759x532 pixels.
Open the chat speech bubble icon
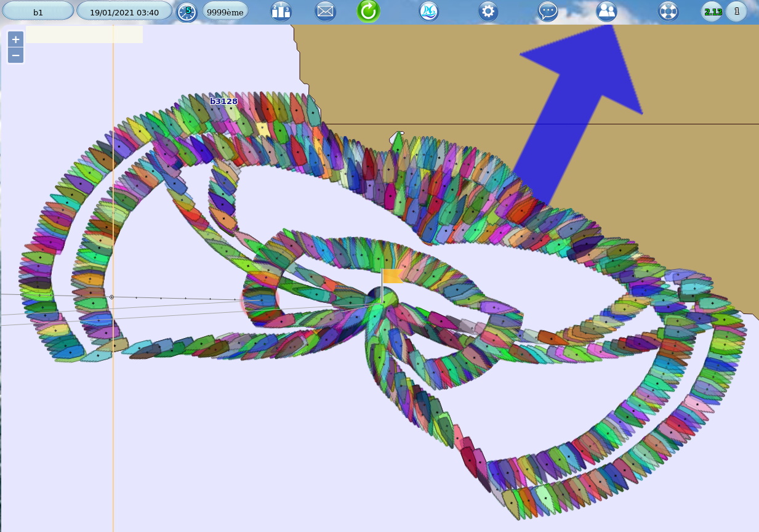pyautogui.click(x=548, y=11)
